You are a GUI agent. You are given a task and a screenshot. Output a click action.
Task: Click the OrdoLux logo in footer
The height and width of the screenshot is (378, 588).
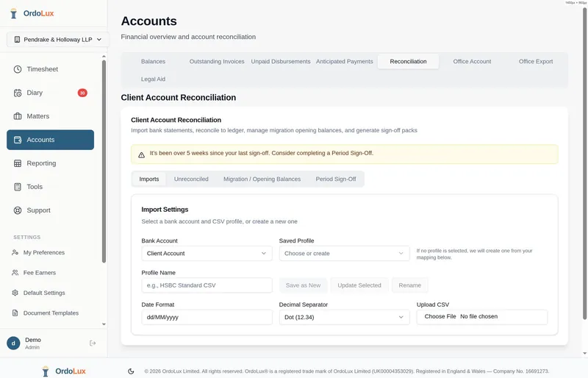[x=64, y=371]
